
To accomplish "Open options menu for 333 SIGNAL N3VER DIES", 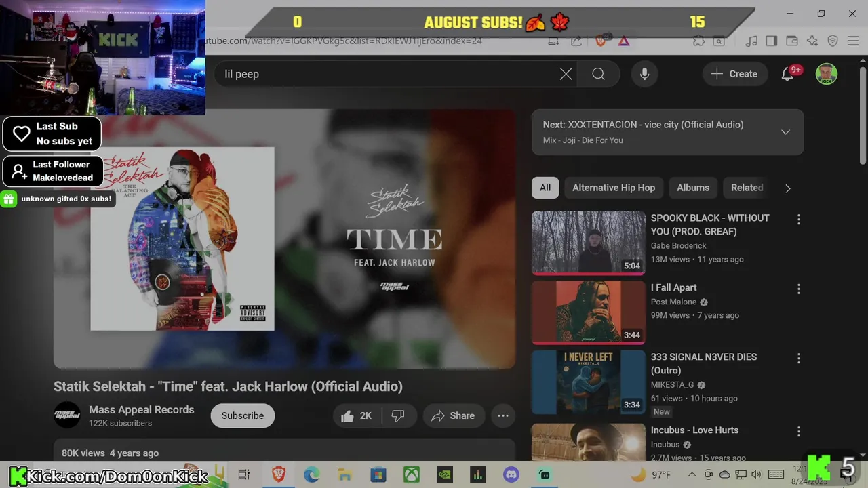I will pyautogui.click(x=798, y=358).
